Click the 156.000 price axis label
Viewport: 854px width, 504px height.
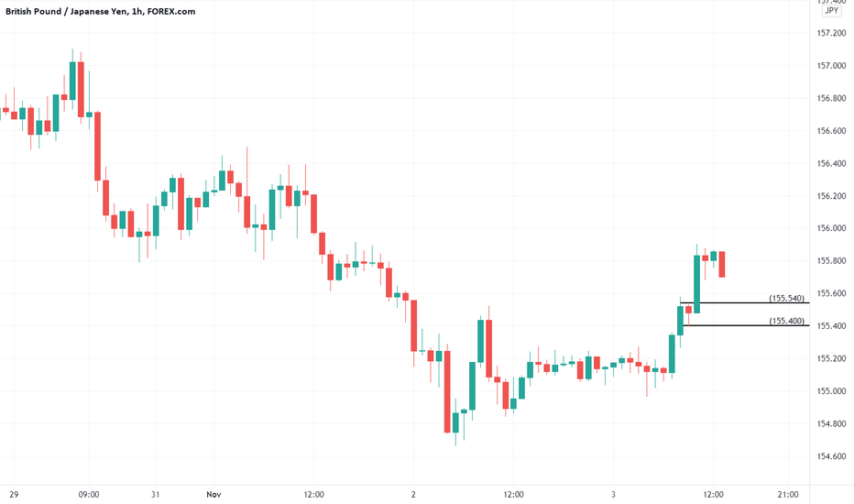pyautogui.click(x=831, y=228)
